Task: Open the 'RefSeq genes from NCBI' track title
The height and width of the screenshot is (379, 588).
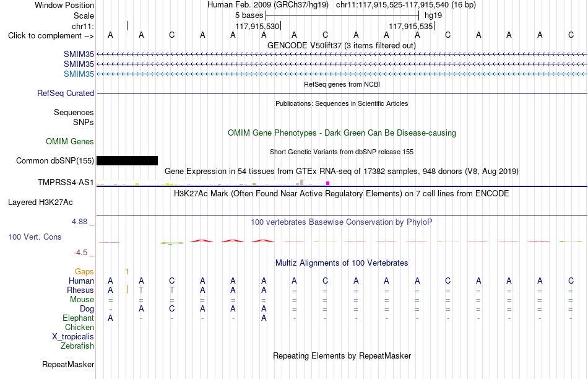Action: tap(342, 84)
